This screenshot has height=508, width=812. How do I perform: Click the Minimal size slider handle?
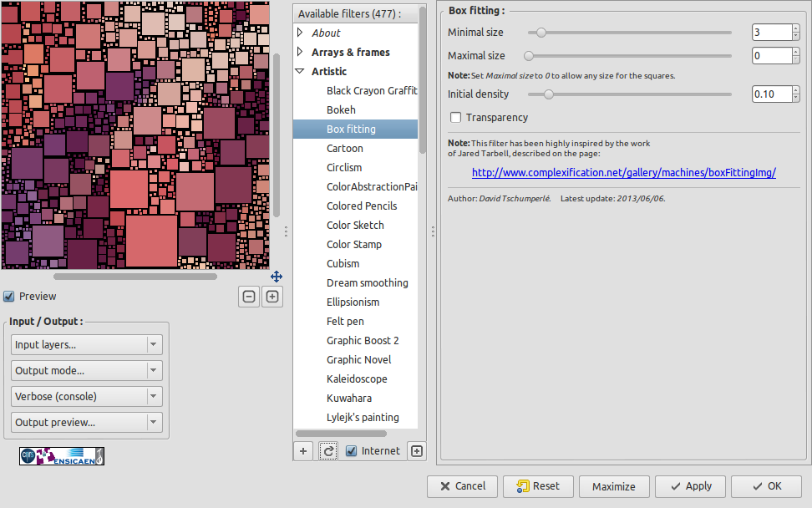coord(540,33)
